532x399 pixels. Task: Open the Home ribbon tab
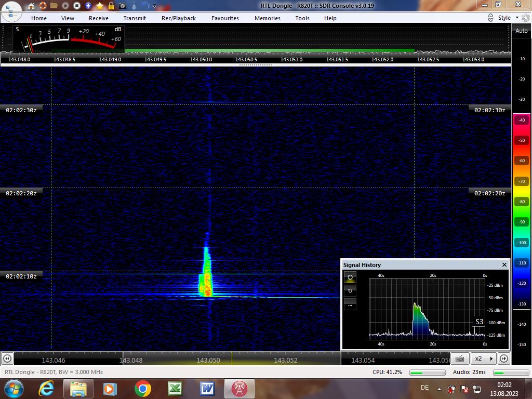pyautogui.click(x=39, y=18)
